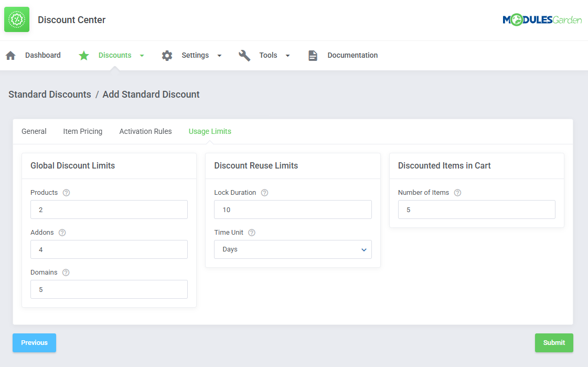Click the green star Discounts icon

pos(84,56)
